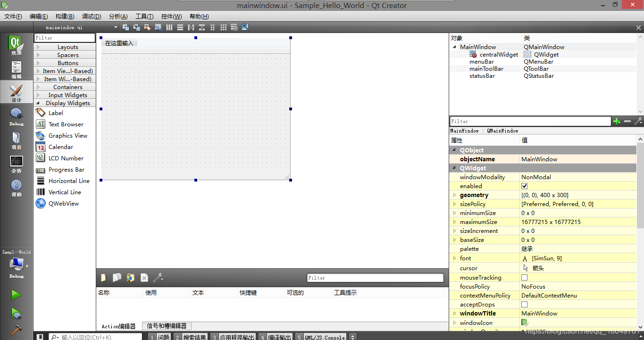Add dynamic property with green plus
This screenshot has width=644, height=340.
point(617,121)
